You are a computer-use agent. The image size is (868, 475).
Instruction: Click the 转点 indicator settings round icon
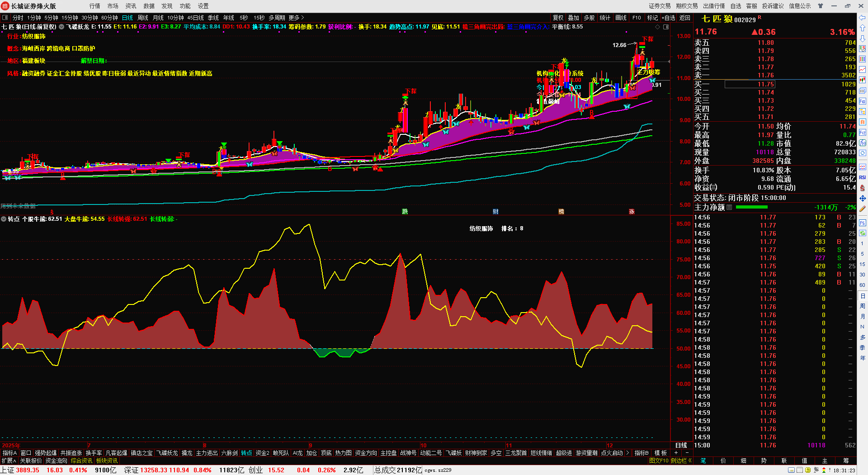tap(4, 219)
